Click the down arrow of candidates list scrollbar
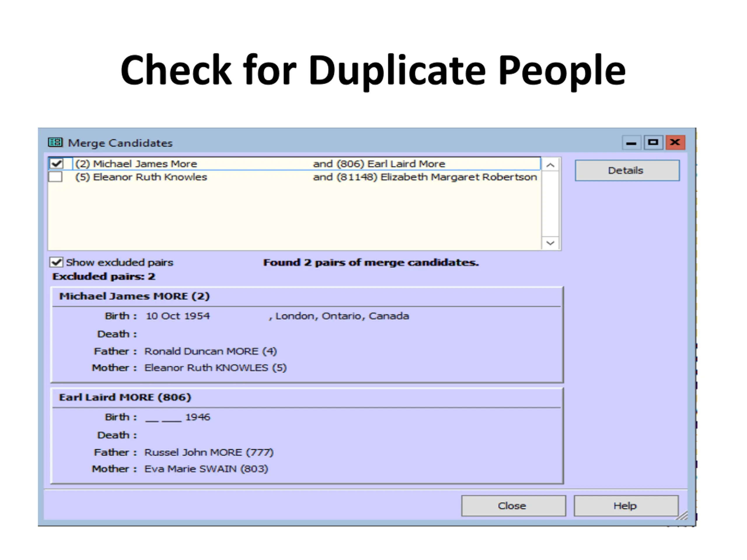The width and height of the screenshot is (747, 560). (550, 243)
